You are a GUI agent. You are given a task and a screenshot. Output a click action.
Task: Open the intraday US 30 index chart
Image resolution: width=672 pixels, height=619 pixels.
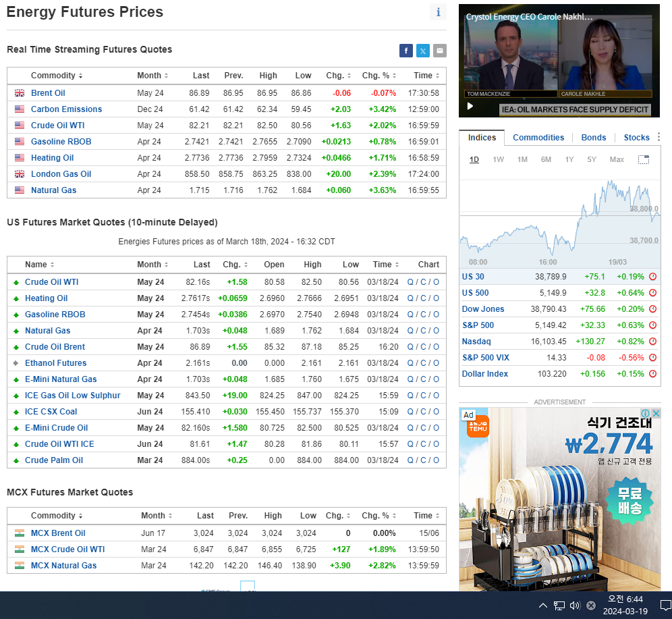pos(560,219)
